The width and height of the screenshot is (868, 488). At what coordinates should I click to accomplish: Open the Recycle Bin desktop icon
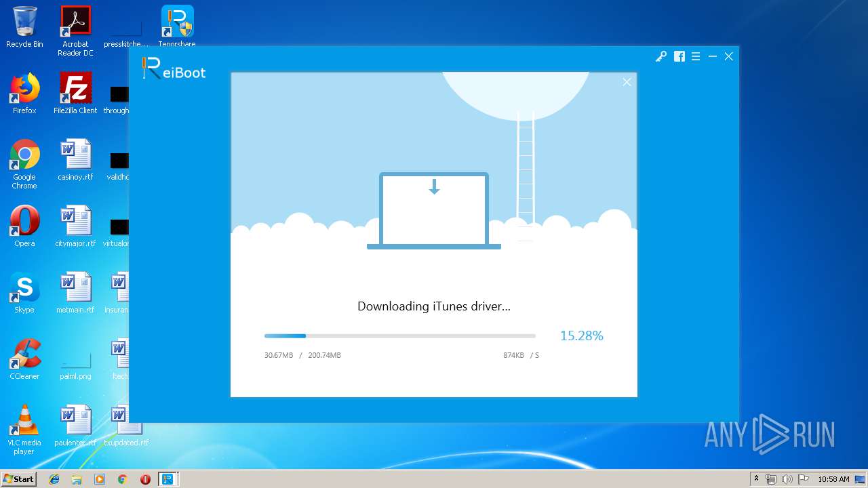pos(24,27)
